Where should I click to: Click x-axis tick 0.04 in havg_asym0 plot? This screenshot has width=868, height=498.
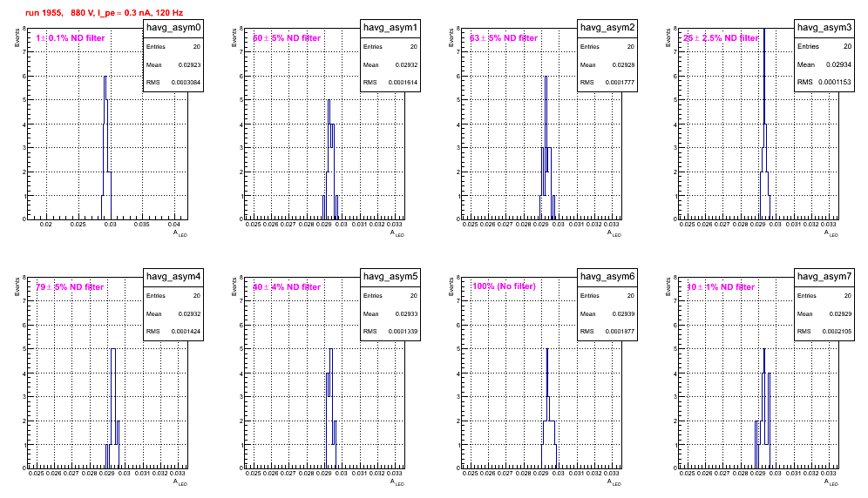click(x=174, y=225)
